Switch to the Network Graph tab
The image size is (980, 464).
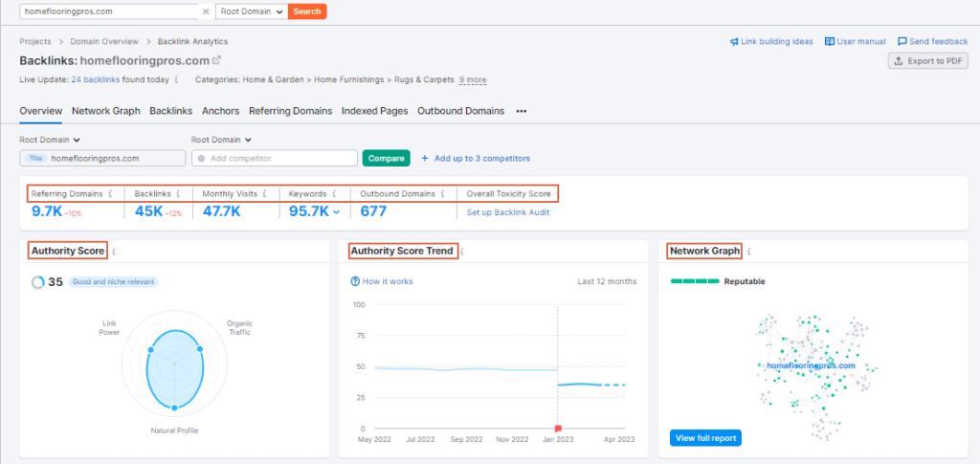(x=105, y=111)
